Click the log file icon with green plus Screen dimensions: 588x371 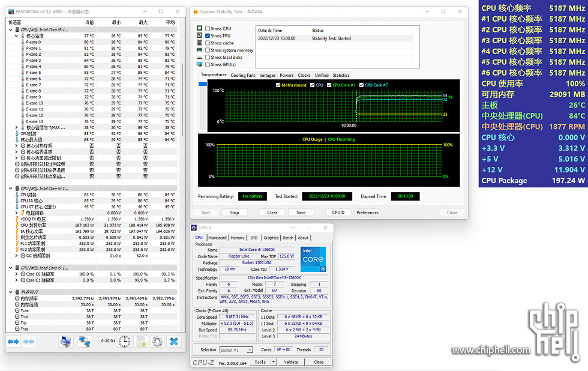pyautogui.click(x=142, y=341)
